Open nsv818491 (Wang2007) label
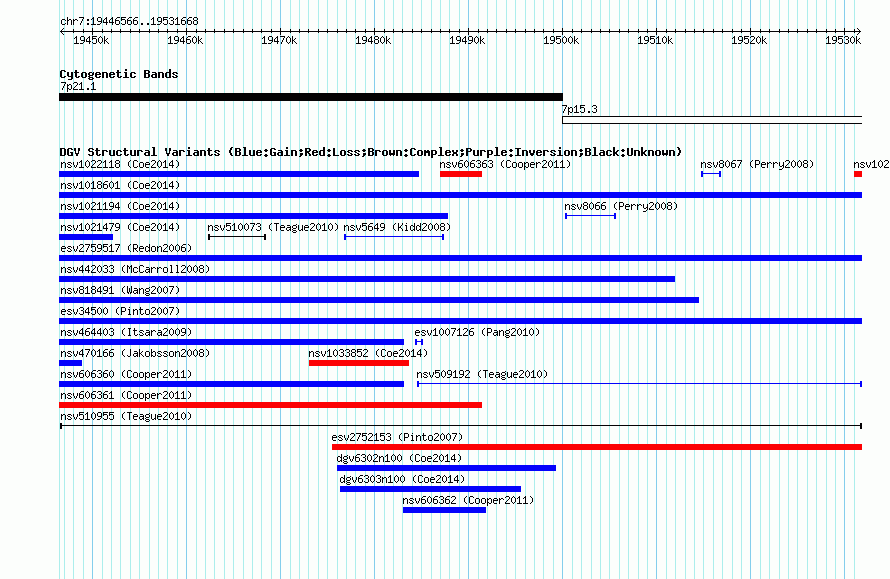Viewport: 890px width, 579px height. (120, 291)
